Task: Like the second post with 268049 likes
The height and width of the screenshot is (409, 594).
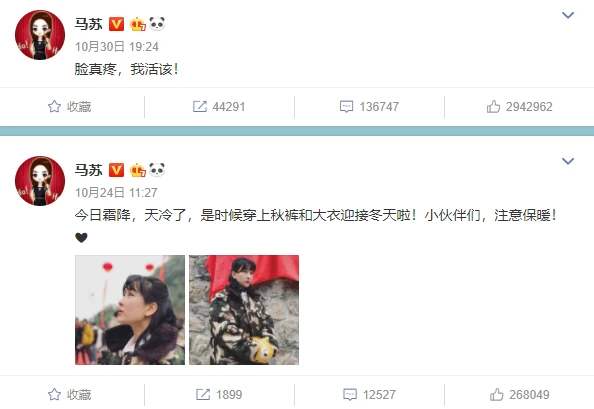Action: tap(497, 394)
